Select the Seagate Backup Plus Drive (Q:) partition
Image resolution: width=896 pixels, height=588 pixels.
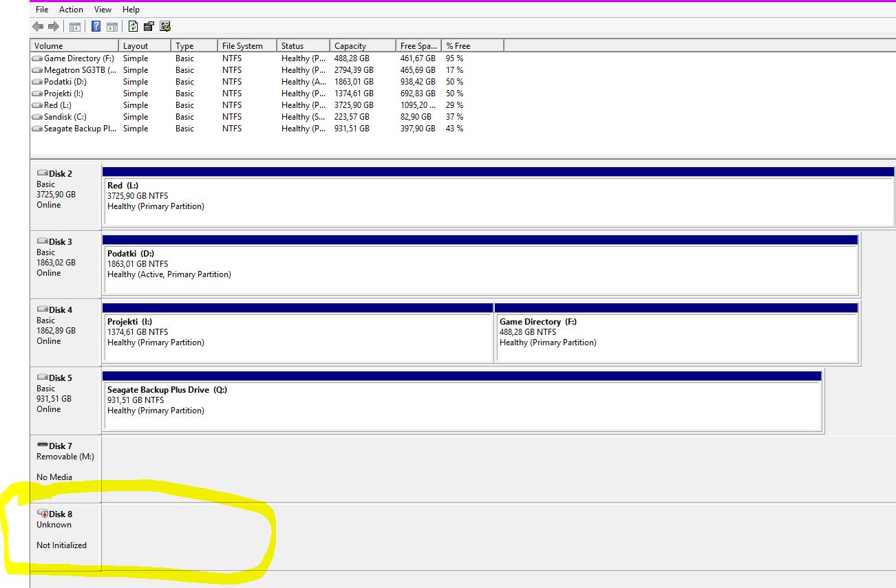tap(462, 400)
